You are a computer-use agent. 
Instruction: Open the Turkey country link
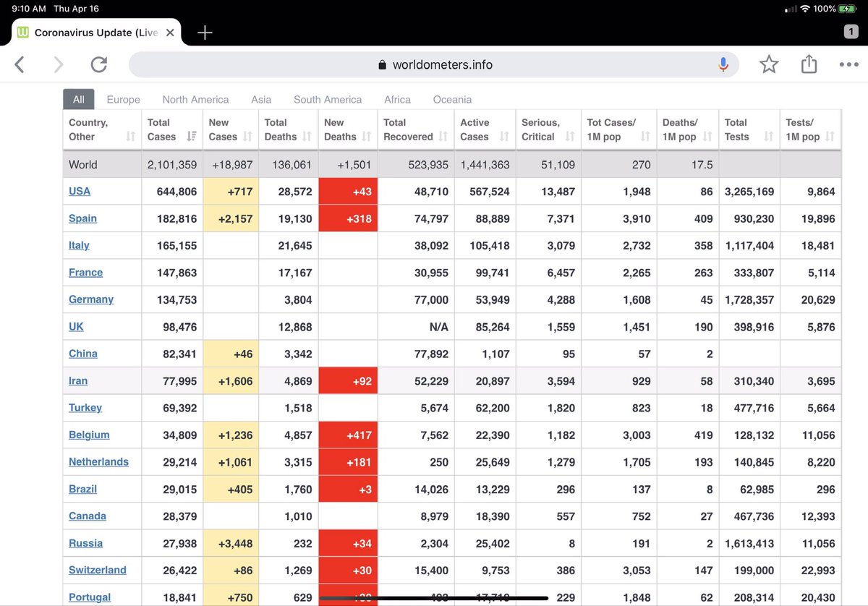(85, 408)
